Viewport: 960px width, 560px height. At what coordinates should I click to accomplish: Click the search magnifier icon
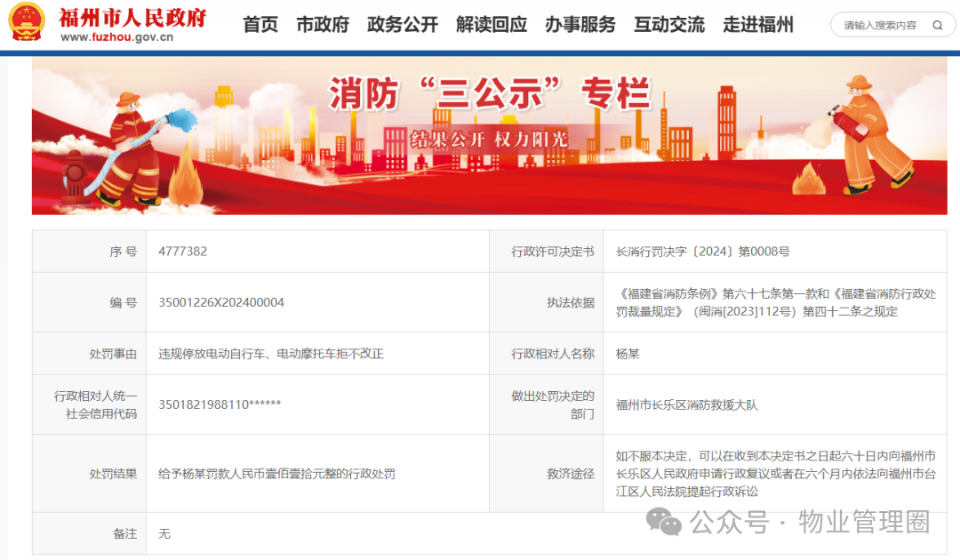point(938,26)
